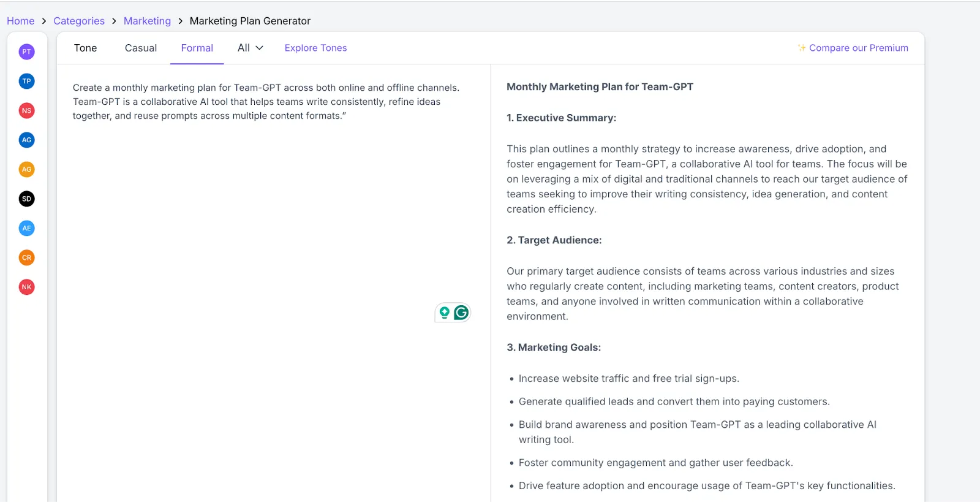Screen dimensions: 980x502
Task: Select the Formal tone tab
Action: pyautogui.click(x=197, y=48)
